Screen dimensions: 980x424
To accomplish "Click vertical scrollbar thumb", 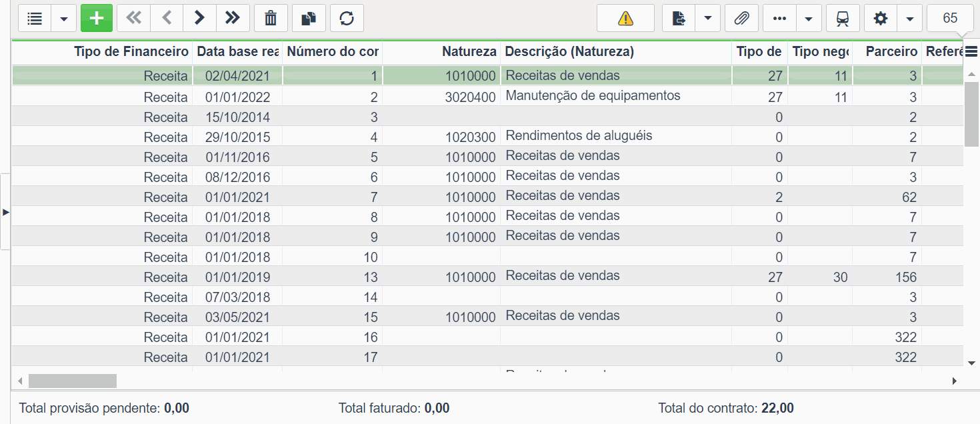I will click(x=971, y=114).
